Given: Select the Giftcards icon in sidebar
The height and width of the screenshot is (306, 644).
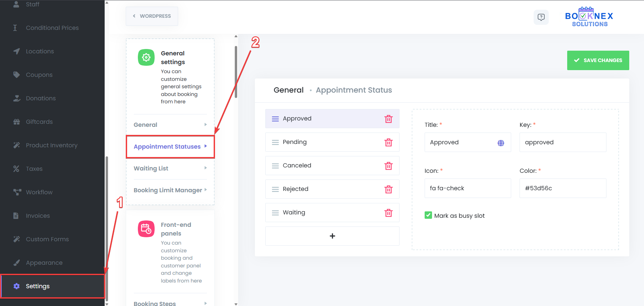Looking at the screenshot, I should point(17,121).
